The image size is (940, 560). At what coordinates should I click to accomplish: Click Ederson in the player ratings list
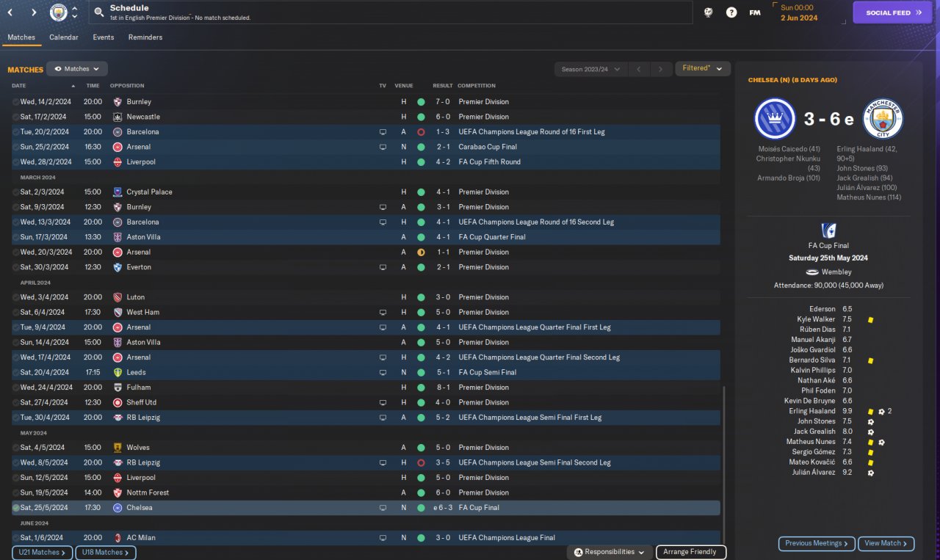[x=822, y=310]
